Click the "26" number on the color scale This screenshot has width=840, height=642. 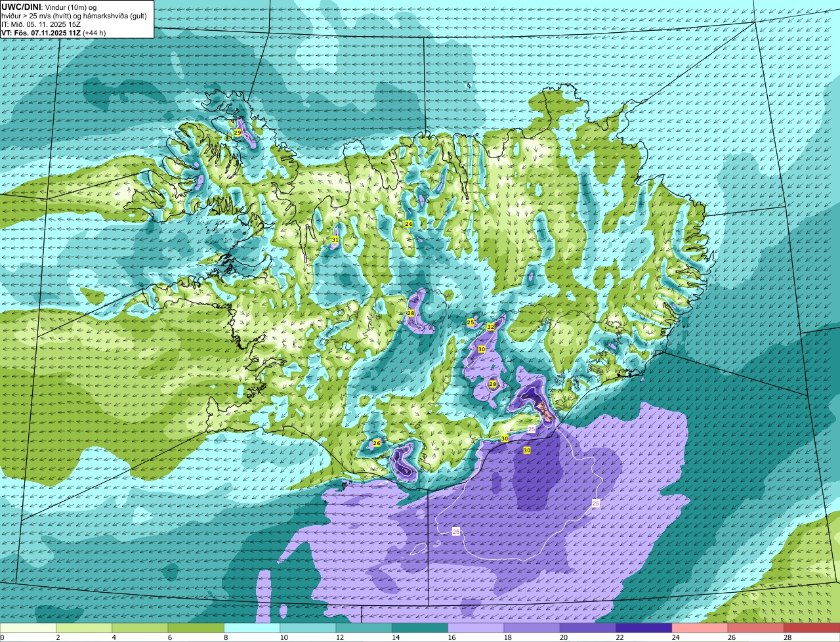point(731,637)
